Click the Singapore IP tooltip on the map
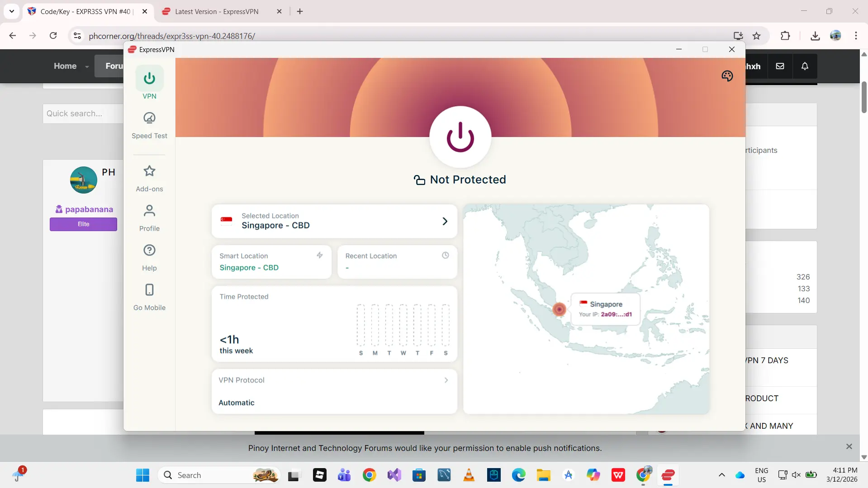 (605, 309)
